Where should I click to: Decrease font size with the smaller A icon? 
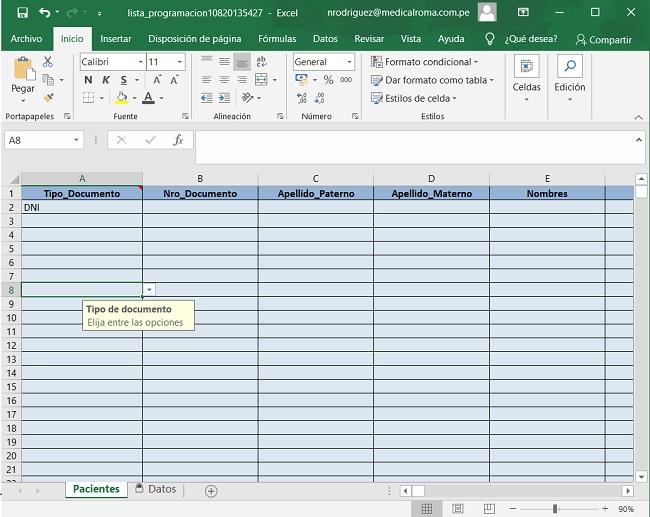[174, 80]
